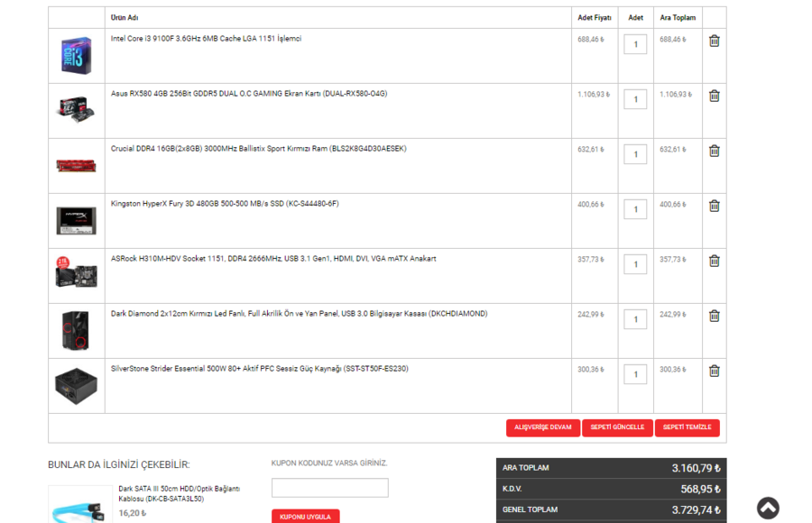Click ALIŞVERİŞE DEVAM button
The image size is (812, 523).
(x=543, y=427)
